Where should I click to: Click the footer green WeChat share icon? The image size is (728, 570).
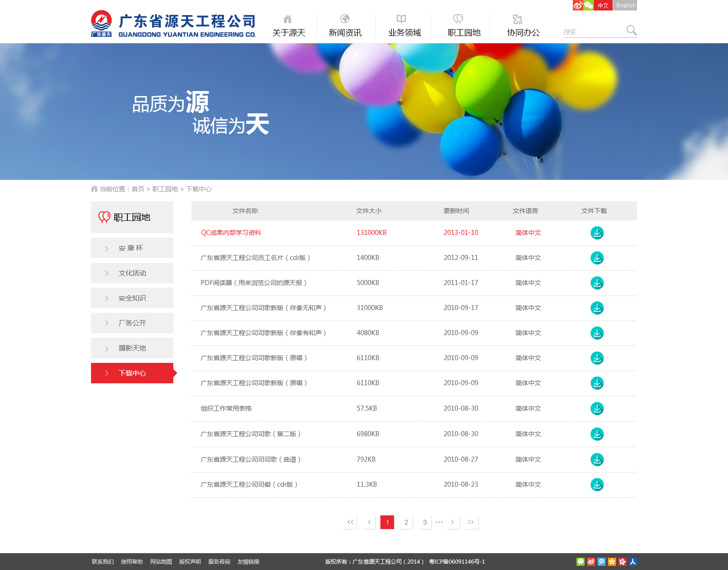coord(581,562)
